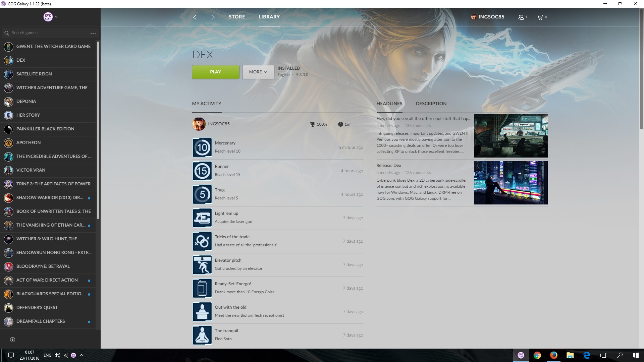Select the HEADLINES tab

pyautogui.click(x=389, y=104)
